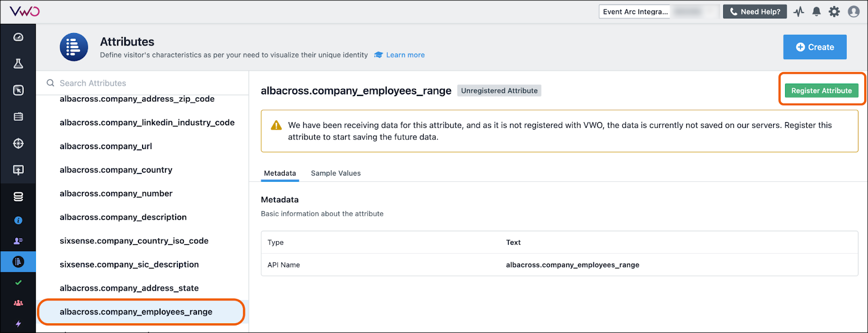Select albacross.company_employees_range in the list
This screenshot has width=868, height=333.
point(142,312)
